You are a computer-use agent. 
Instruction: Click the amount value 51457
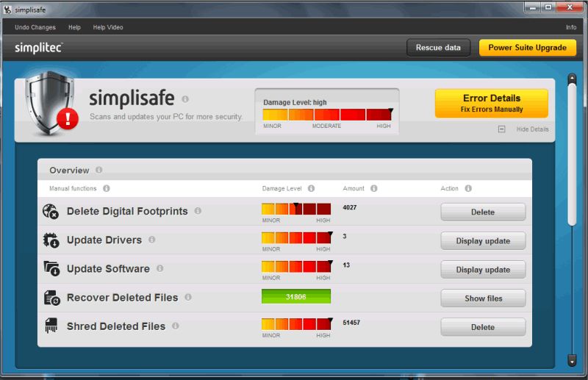[x=351, y=323]
